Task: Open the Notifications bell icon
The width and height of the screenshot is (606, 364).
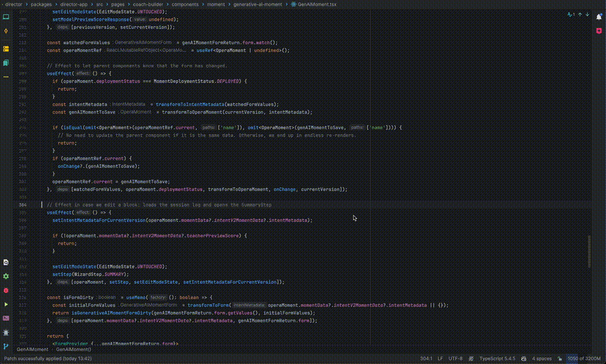Action: [598, 16]
